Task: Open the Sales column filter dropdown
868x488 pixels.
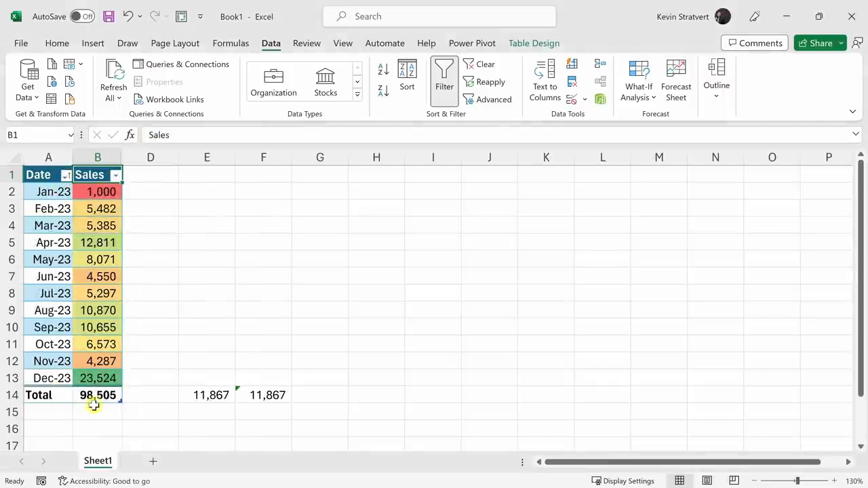Action: [x=115, y=176]
